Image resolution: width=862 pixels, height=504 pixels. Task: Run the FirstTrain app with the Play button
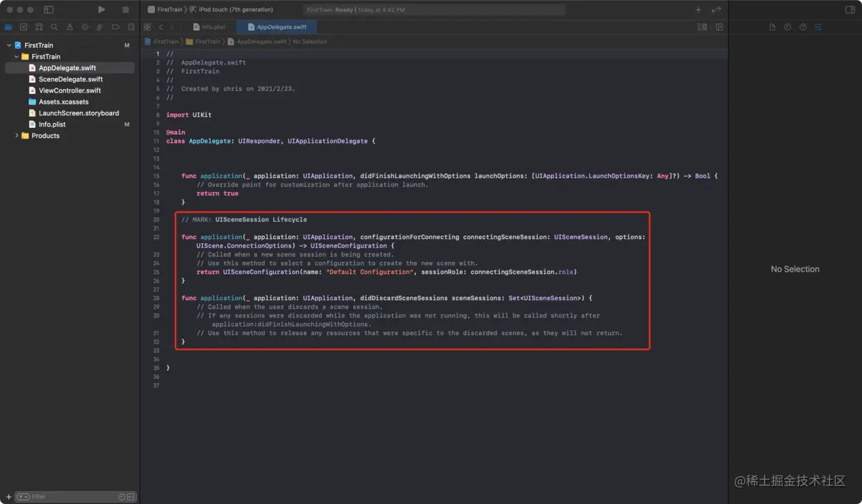click(x=101, y=10)
